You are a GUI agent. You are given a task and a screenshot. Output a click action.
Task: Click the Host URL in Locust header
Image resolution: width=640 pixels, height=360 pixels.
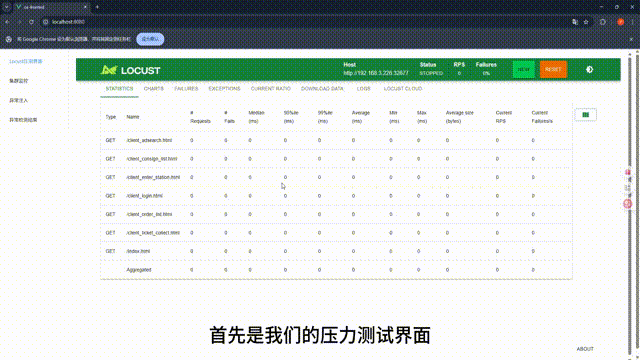[376, 73]
